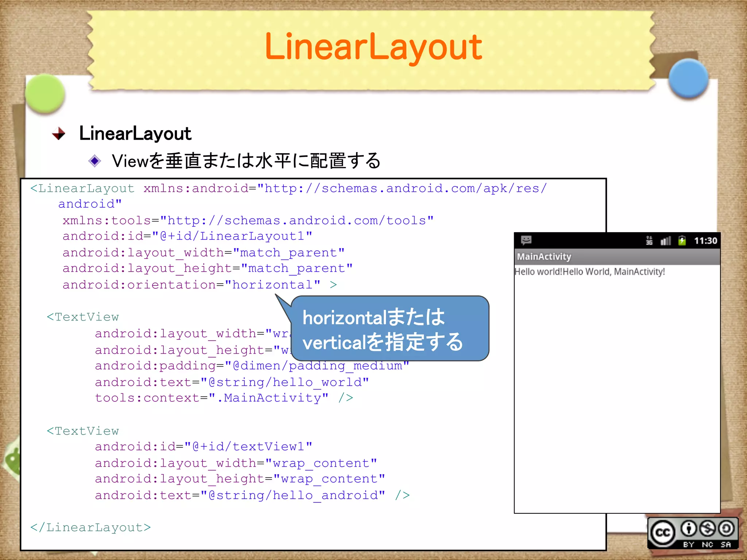Viewport: 747px width, 560px height.
Task: Click the layout_width="match_parent" line
Action: (x=204, y=252)
